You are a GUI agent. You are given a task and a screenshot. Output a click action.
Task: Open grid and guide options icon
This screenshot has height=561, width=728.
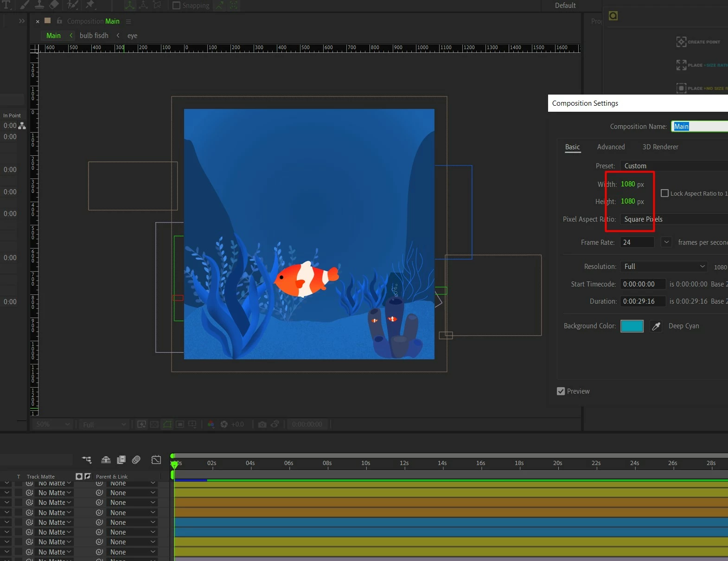coord(192,424)
